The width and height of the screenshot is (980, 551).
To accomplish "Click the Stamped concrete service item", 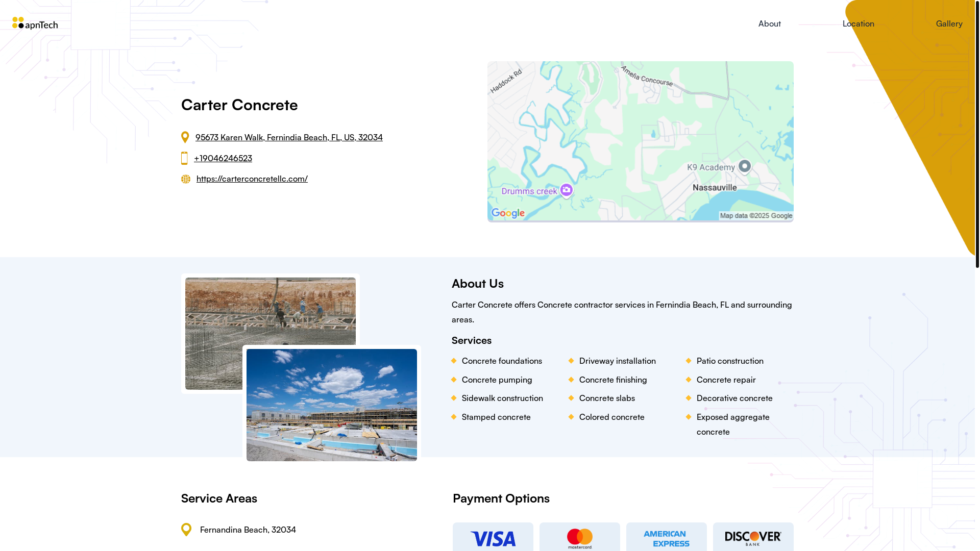I will pyautogui.click(x=496, y=417).
